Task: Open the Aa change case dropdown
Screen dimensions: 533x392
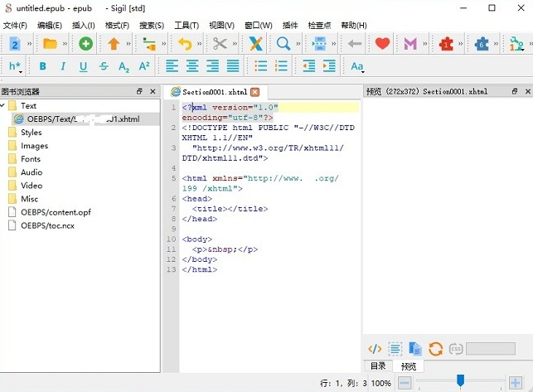Action: click(357, 66)
